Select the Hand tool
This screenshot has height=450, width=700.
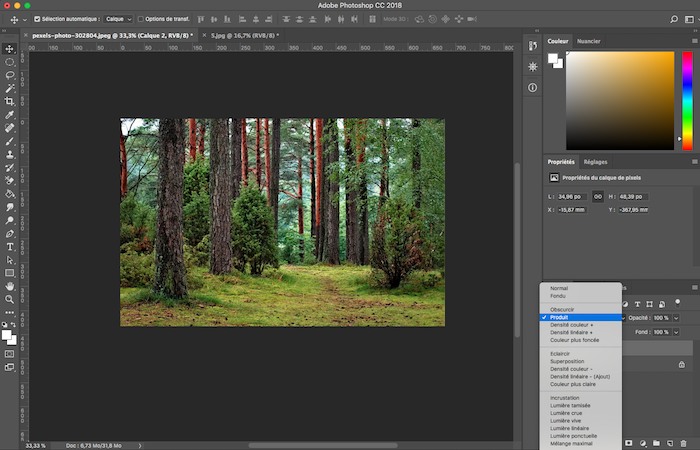(x=9, y=286)
